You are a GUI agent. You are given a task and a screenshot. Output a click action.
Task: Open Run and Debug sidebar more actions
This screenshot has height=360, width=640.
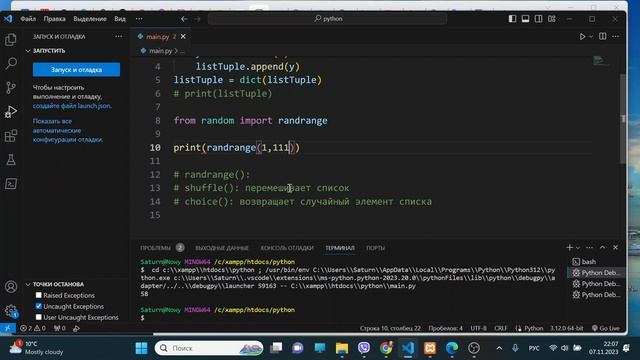pos(118,36)
